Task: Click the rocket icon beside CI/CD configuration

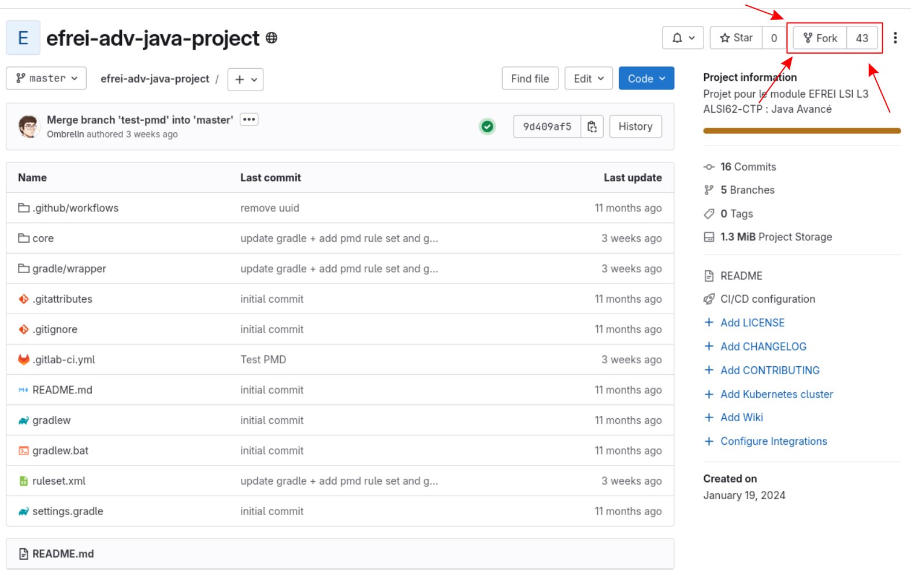Action: click(709, 299)
